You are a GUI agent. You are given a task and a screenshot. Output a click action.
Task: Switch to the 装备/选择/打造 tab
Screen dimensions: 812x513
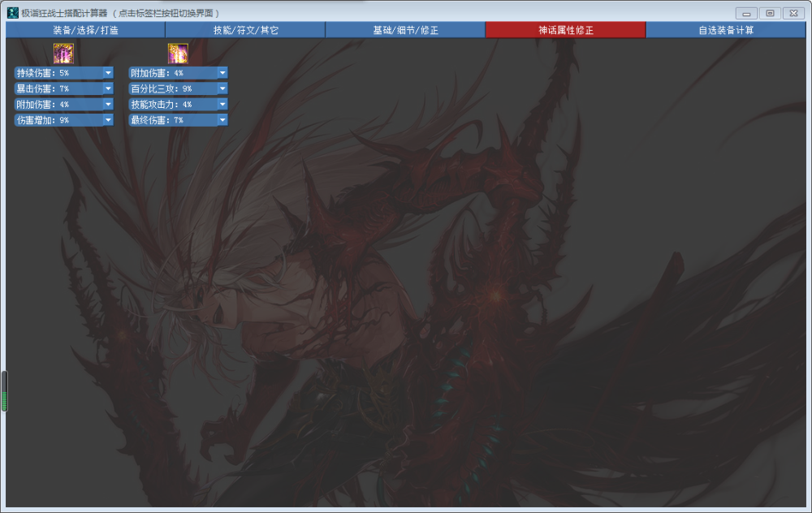click(x=85, y=30)
